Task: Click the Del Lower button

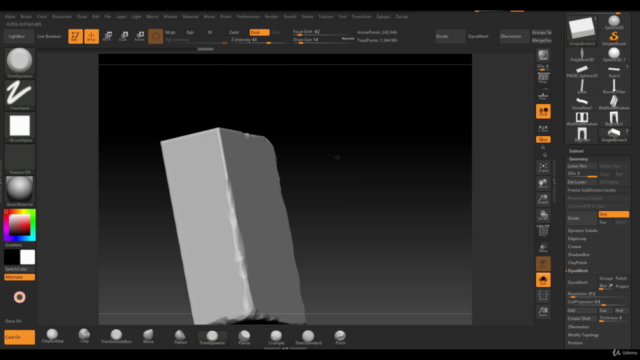Action: (x=581, y=182)
